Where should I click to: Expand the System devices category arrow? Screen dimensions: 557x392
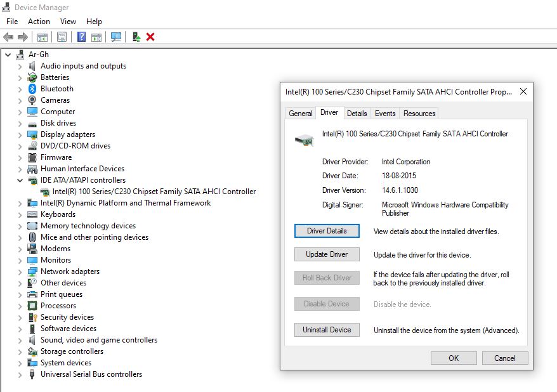tap(20, 363)
